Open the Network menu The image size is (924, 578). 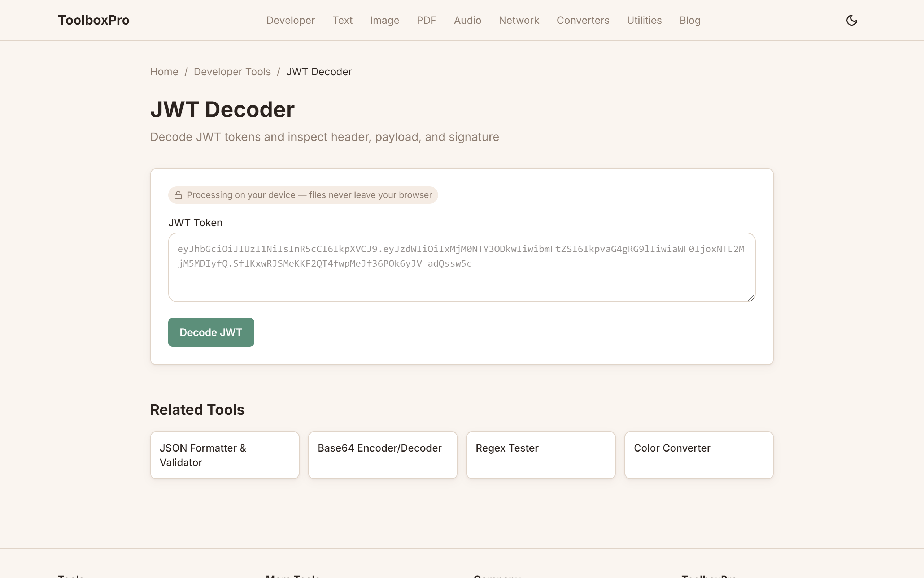click(519, 20)
